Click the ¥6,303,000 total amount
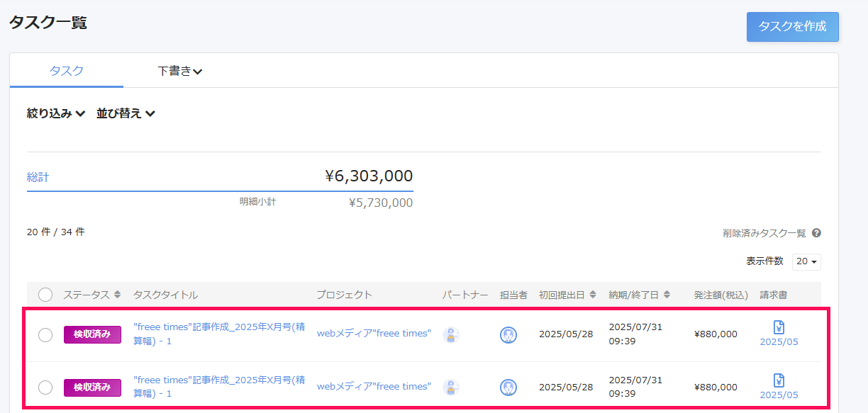The image size is (868, 413). pyautogui.click(x=369, y=176)
